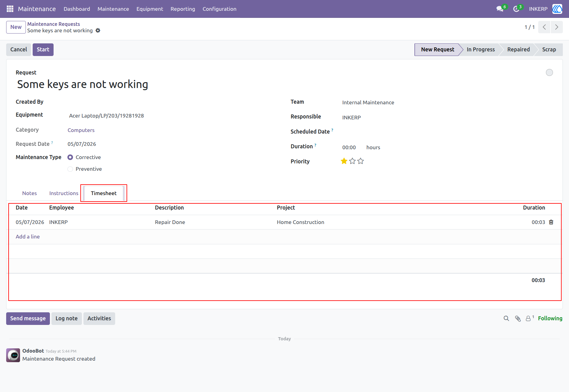
Task: Click the gear icon beside record title
Action: click(98, 30)
